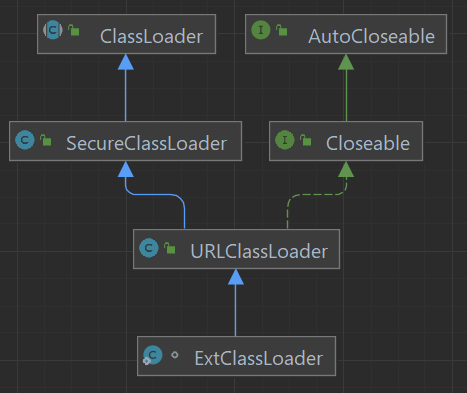
Task: Click the static class icon on ExtClassLoader
Action: point(152,355)
